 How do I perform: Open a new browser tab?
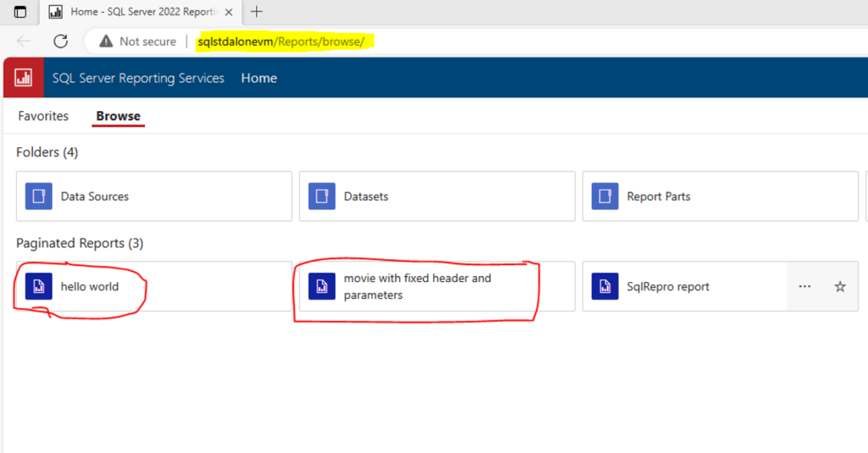coord(256,12)
